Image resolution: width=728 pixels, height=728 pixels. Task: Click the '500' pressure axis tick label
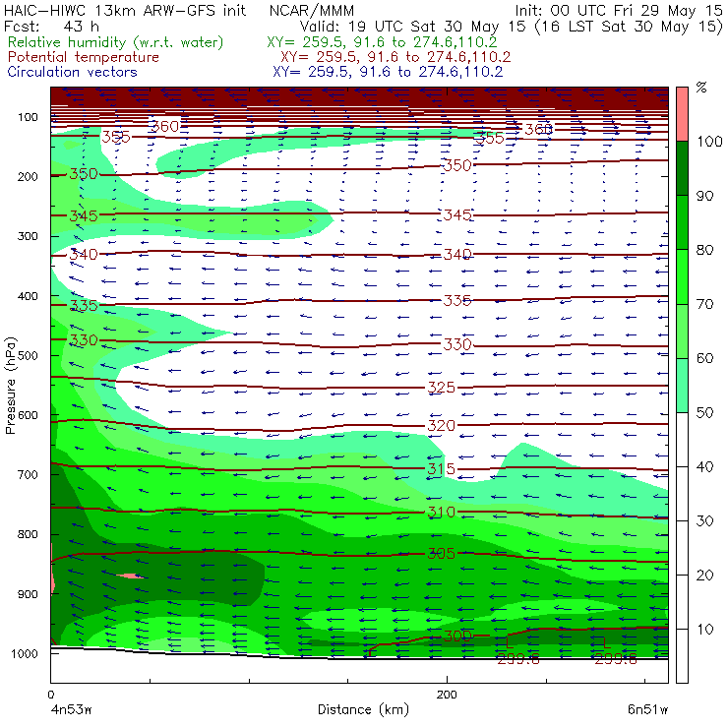[x=28, y=356]
